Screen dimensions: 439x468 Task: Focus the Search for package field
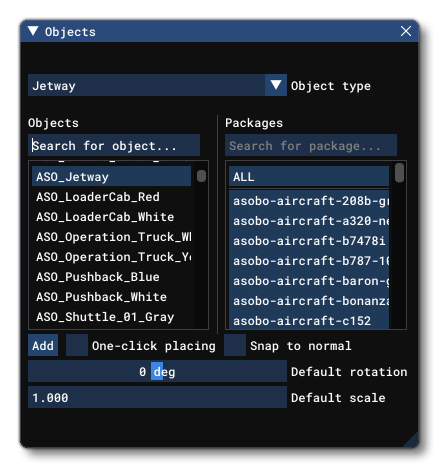(311, 145)
